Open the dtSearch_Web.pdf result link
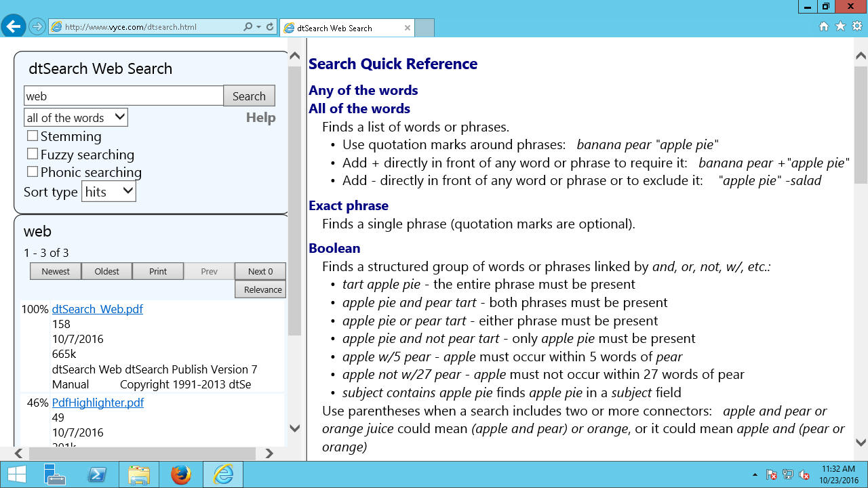The image size is (868, 488). point(98,309)
